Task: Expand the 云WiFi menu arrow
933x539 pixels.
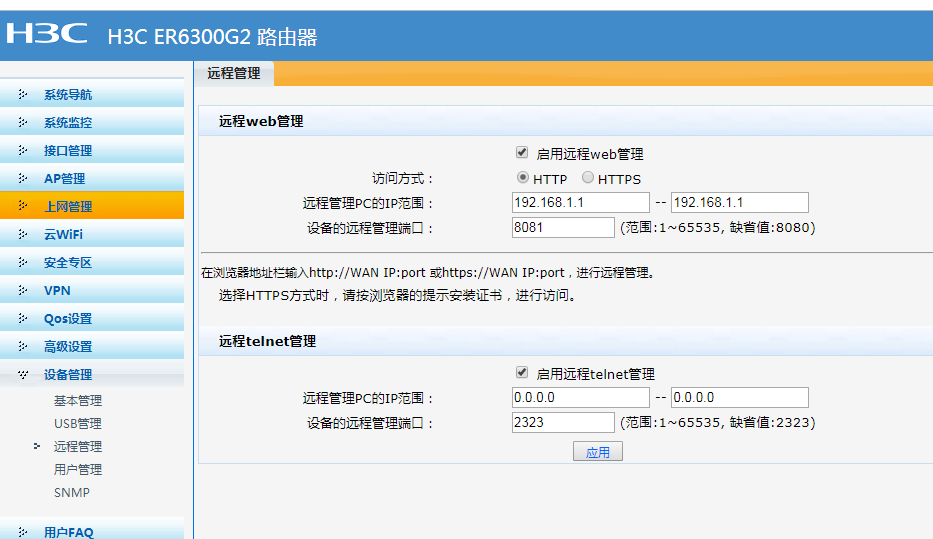Action: [23, 234]
